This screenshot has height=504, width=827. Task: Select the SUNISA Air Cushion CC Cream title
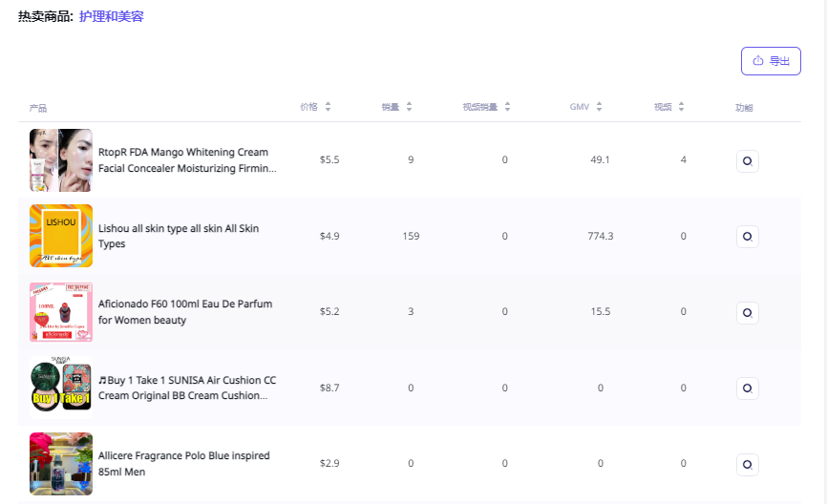tap(187, 388)
